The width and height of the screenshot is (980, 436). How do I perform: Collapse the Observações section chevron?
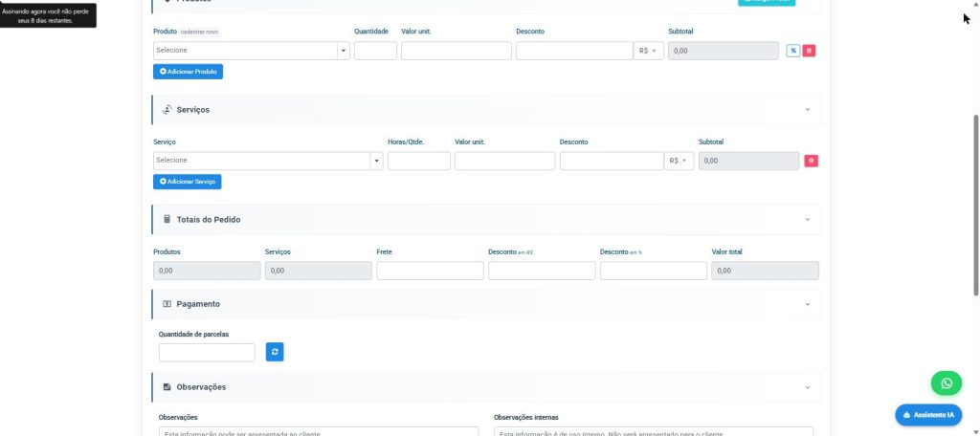click(807, 387)
